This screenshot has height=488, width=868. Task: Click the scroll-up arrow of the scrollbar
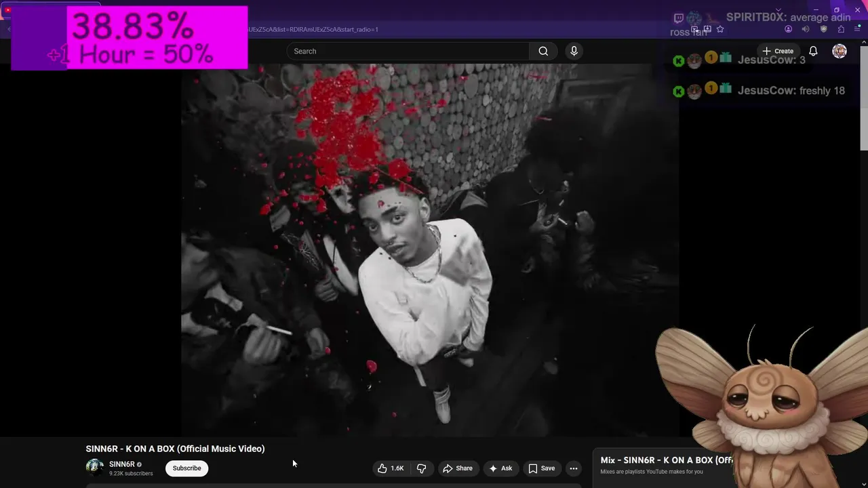[864, 42]
